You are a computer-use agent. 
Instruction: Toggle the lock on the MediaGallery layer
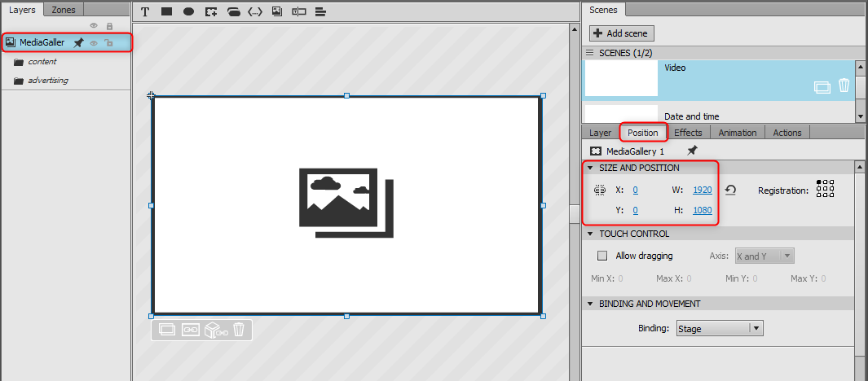(x=109, y=42)
